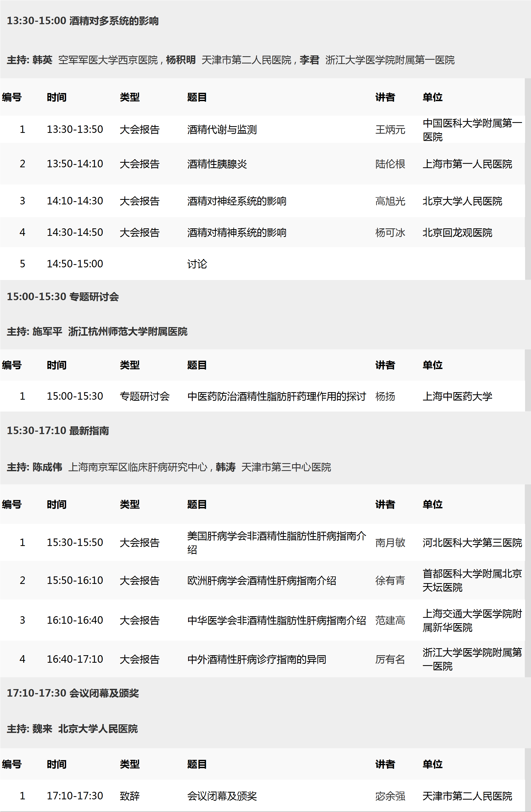Click the title 酒精性胰腺炎
Image resolution: width=531 pixels, height=812 pixels.
click(x=217, y=164)
